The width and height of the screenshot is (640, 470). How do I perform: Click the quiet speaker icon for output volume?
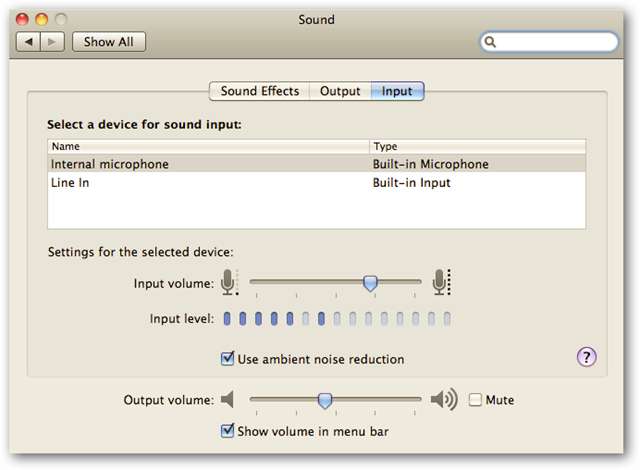click(x=227, y=399)
